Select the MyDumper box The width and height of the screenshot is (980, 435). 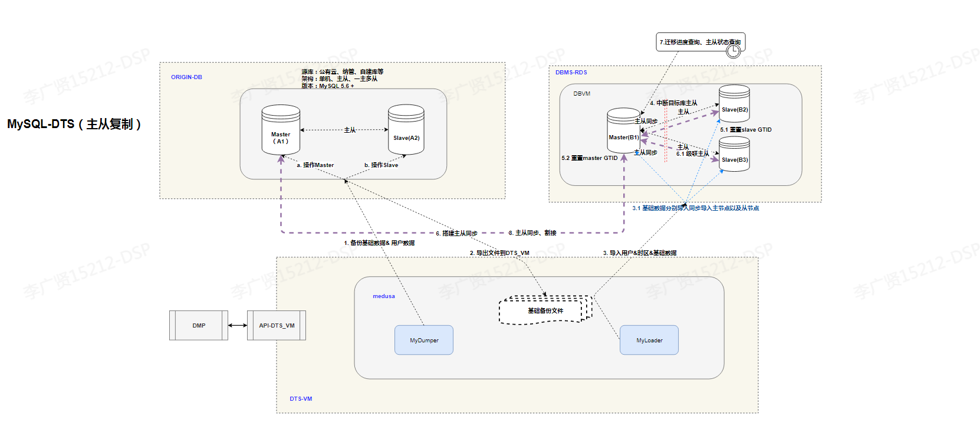[424, 340]
